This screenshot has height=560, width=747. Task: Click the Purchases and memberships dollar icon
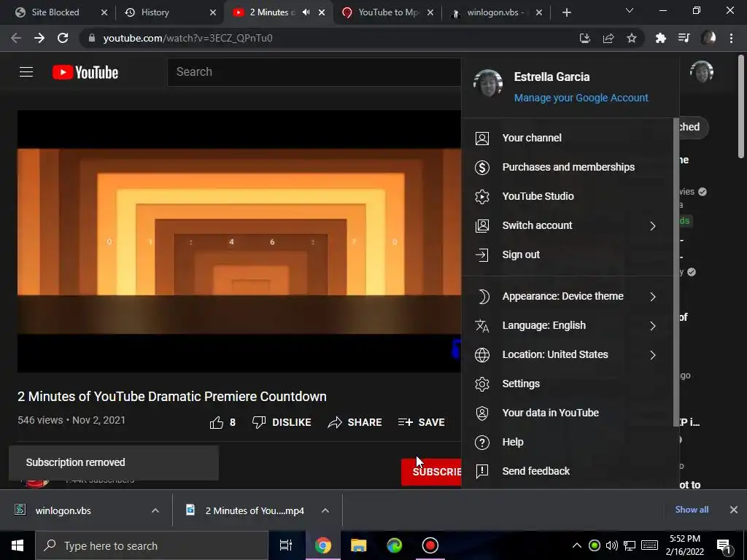coord(482,167)
